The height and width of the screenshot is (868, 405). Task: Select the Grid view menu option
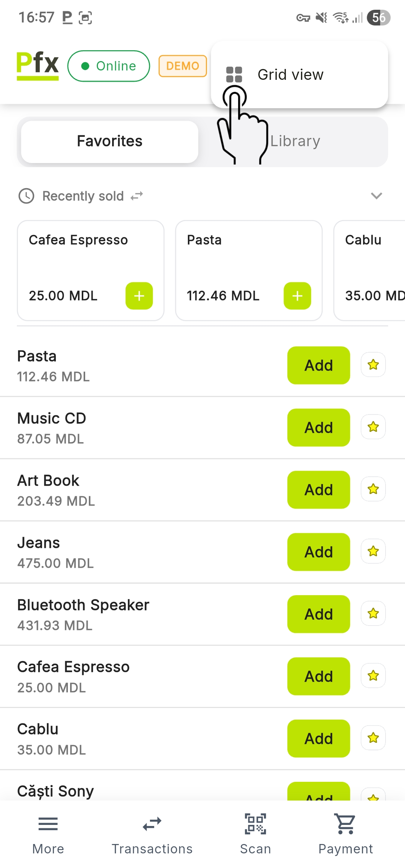click(290, 75)
